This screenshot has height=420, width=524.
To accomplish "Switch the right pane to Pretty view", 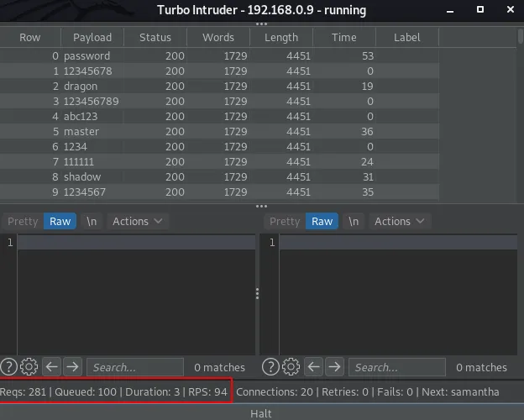I will [285, 222].
